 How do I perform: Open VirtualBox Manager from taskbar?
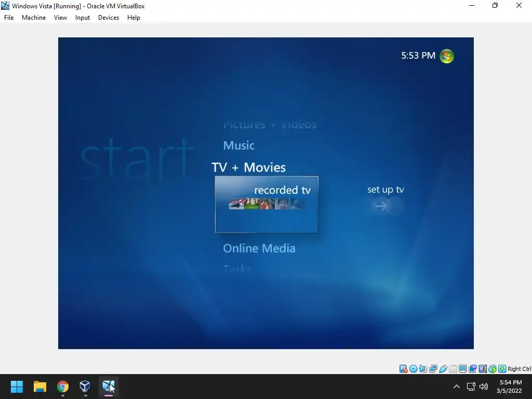click(x=85, y=387)
